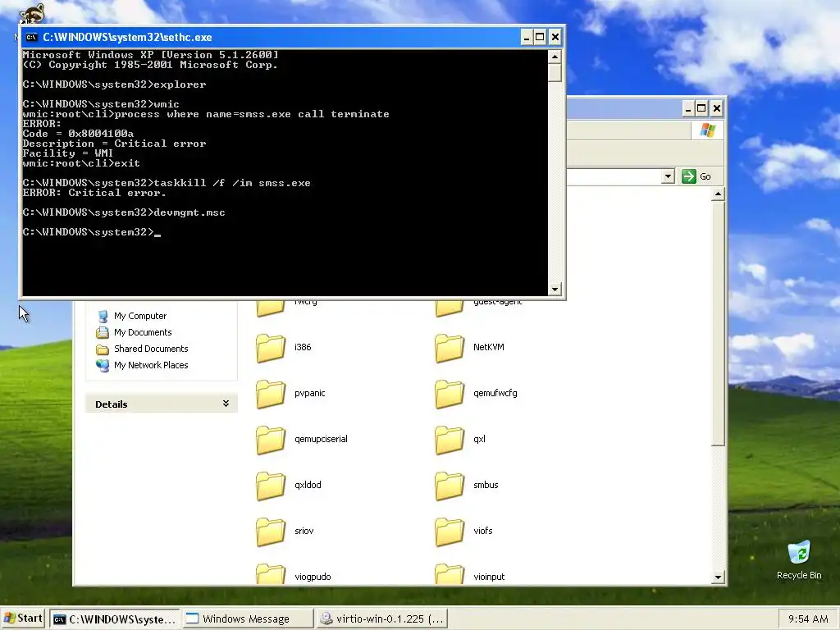Switch to virtio-win-0.1.225 taskbar button

click(x=382, y=619)
